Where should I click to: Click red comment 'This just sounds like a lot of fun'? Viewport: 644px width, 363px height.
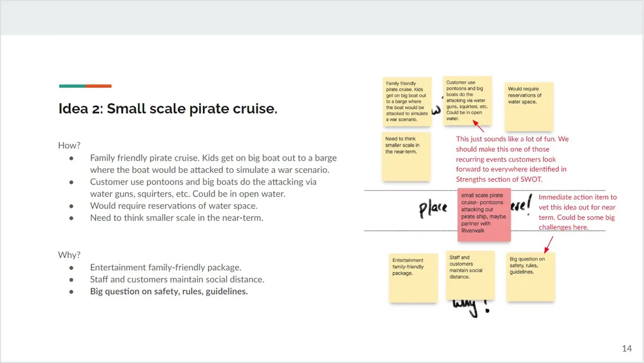click(x=512, y=159)
